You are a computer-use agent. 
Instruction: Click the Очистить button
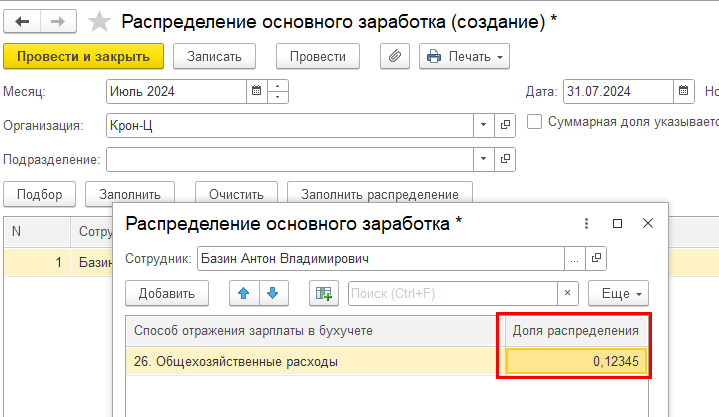pos(236,194)
